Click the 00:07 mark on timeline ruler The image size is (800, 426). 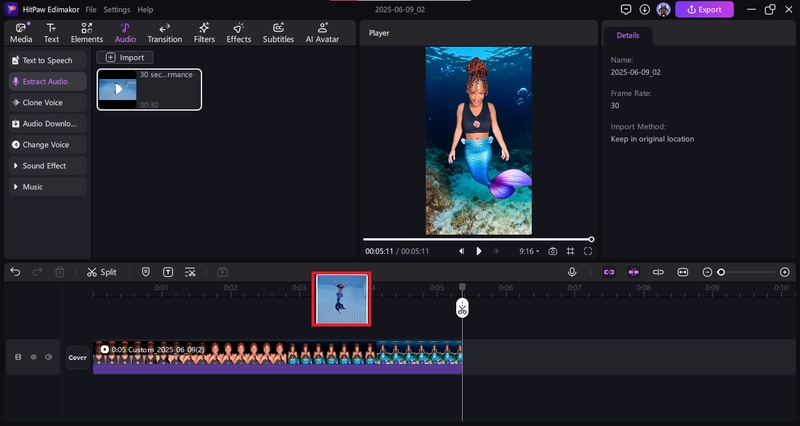tap(574, 288)
